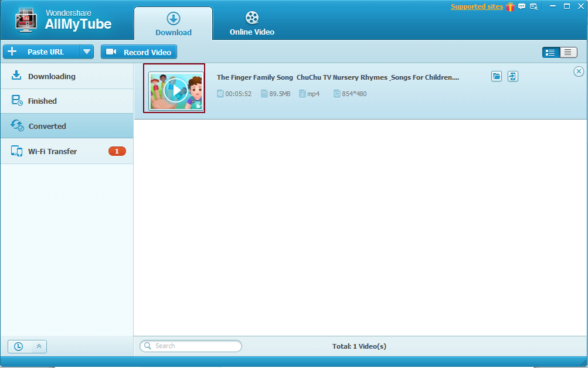The width and height of the screenshot is (588, 368).
Task: Click the message search icon in title bar
Action: tap(533, 7)
